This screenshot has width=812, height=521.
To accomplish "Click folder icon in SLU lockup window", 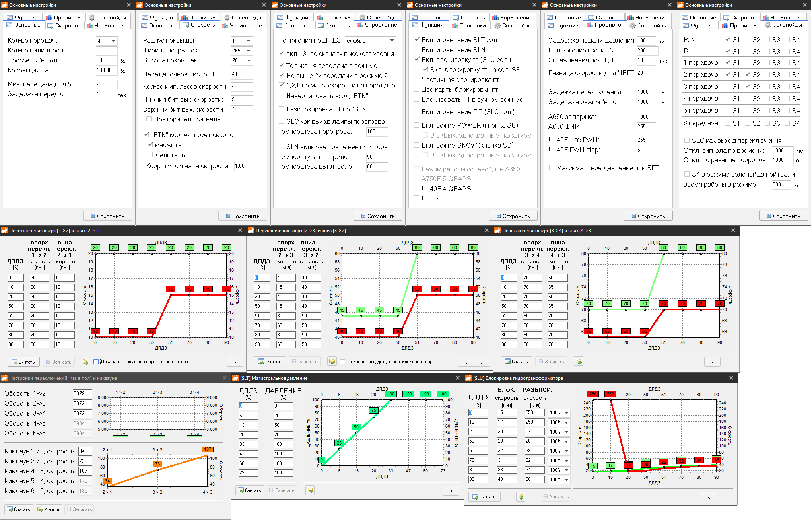I will [520, 497].
